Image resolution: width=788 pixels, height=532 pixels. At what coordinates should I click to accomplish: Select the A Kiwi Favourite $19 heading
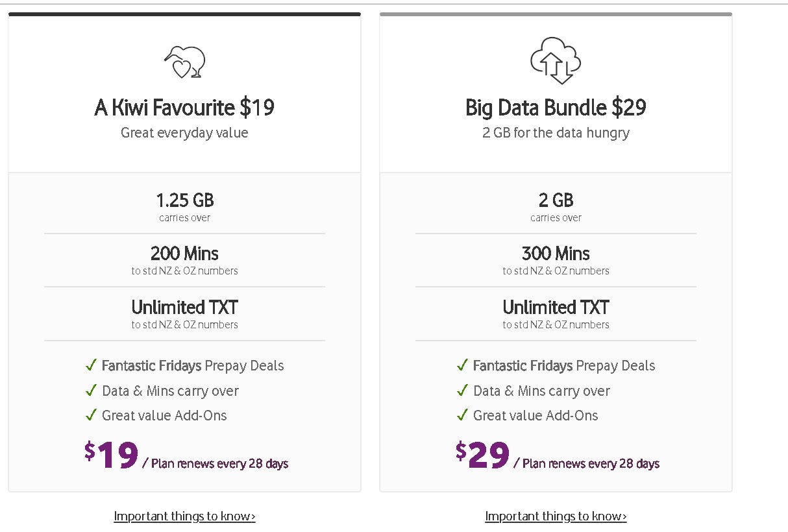pos(184,108)
